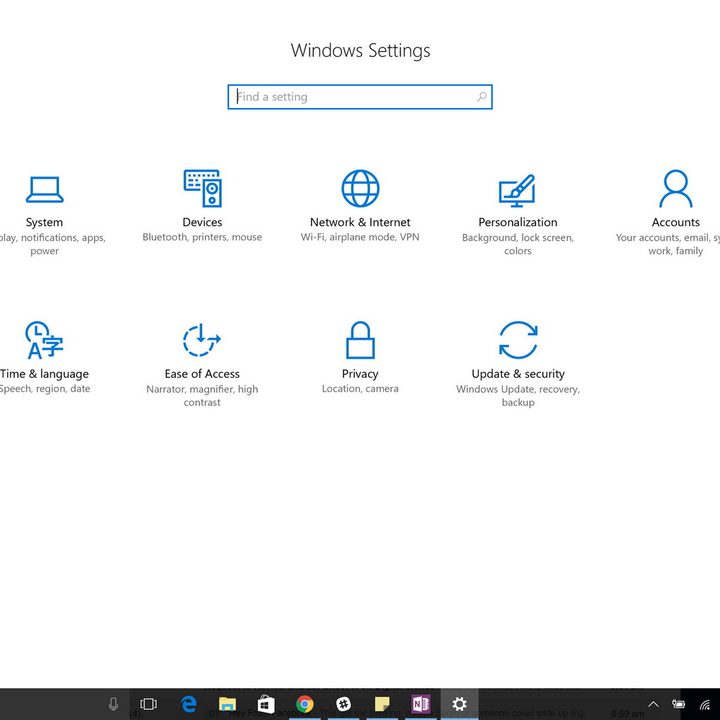
Task: Click the Accounts label
Action: [x=676, y=222]
